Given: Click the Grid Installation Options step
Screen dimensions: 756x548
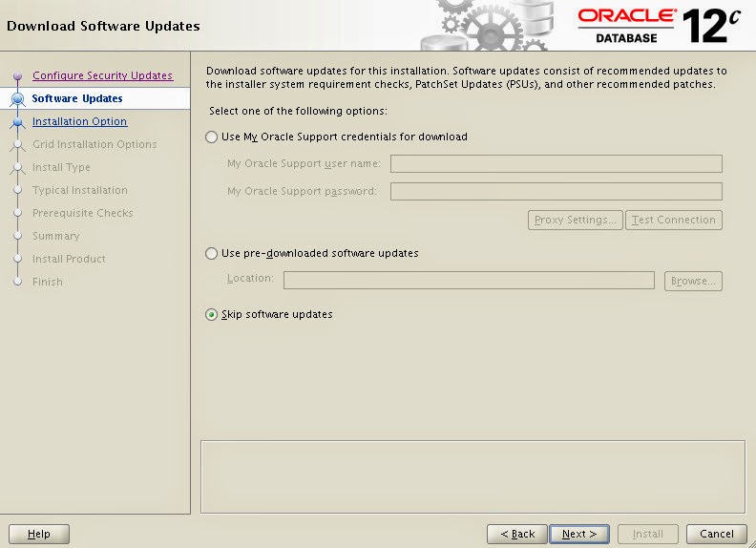Looking at the screenshot, I should click(94, 144).
